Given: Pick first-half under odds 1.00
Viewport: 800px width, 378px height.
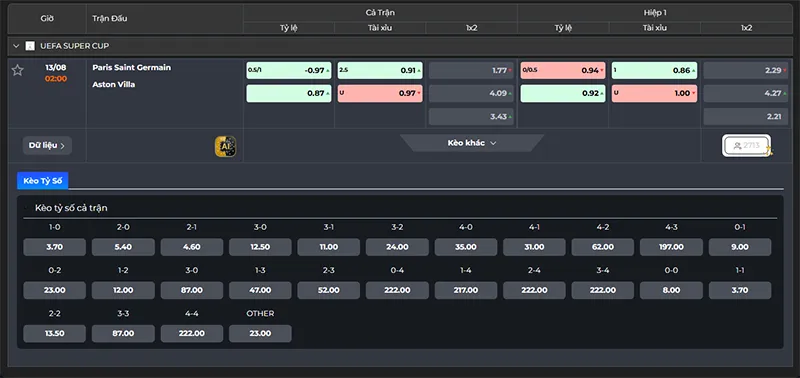Looking at the screenshot, I should (654, 93).
